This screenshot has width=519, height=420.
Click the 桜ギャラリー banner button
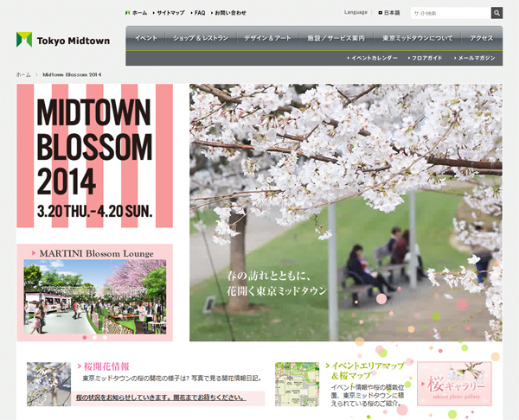tap(454, 384)
